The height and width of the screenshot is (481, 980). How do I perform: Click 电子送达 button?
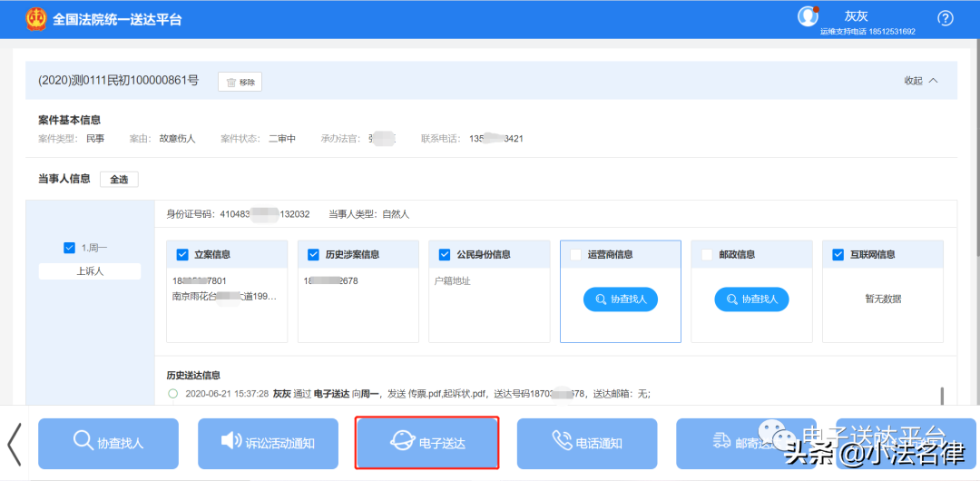426,444
